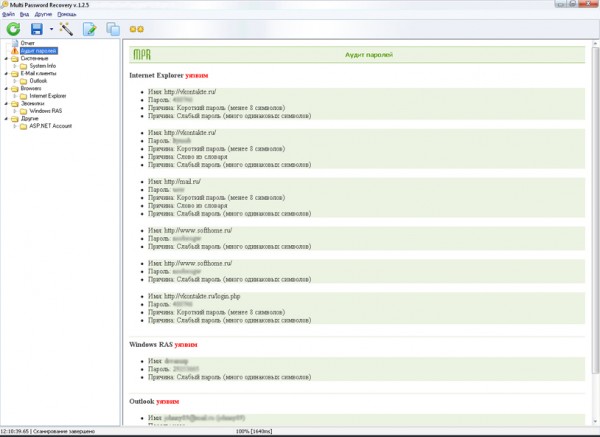Screen dimensions: 600x437
Task: Open the Вид menu
Action: 24,14
